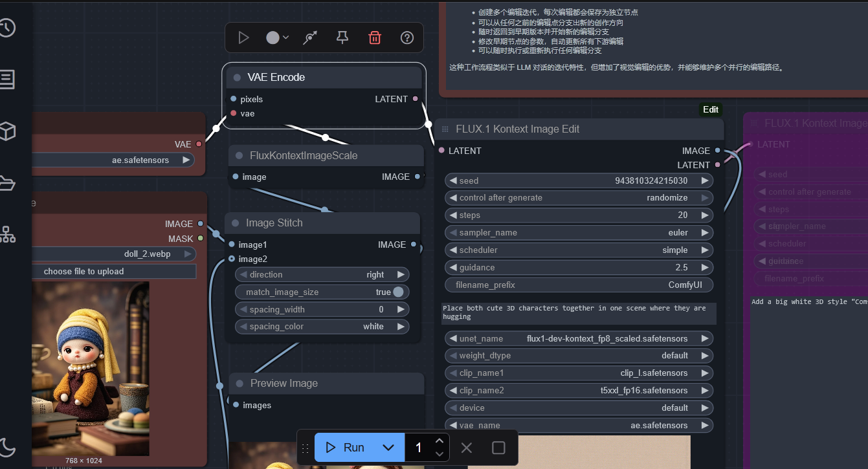Decrement batch count with down stepper
The width and height of the screenshot is (868, 469).
tap(440, 454)
